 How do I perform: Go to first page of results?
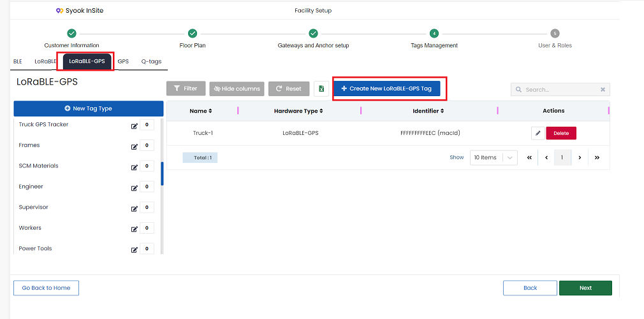(529, 157)
